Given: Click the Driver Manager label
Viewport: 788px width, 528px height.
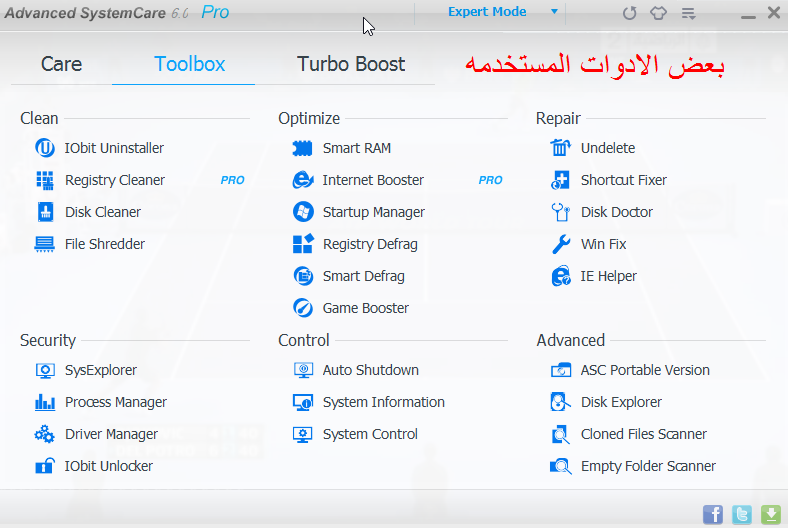Looking at the screenshot, I should click(x=112, y=435).
